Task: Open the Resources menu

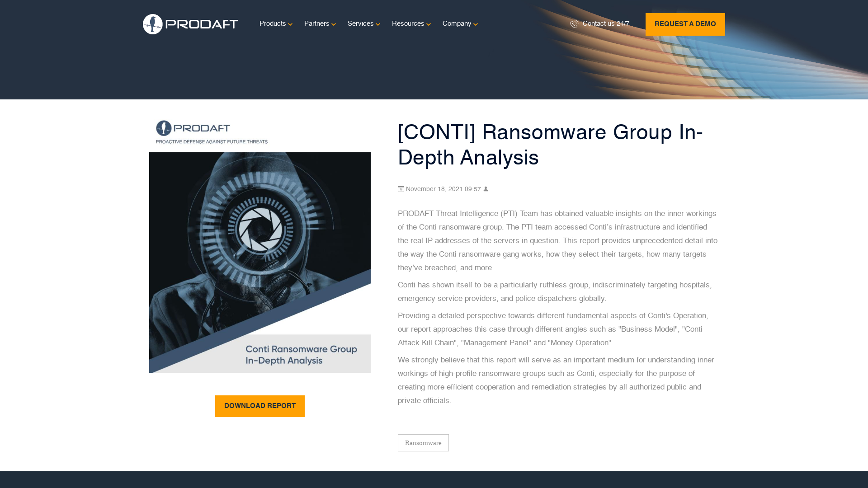Action: (x=408, y=23)
